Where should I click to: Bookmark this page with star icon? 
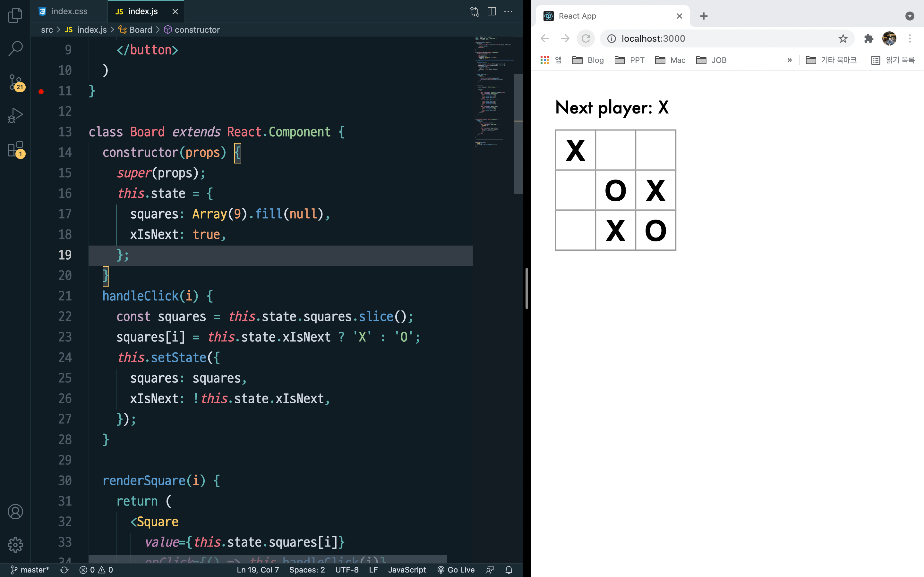[843, 38]
